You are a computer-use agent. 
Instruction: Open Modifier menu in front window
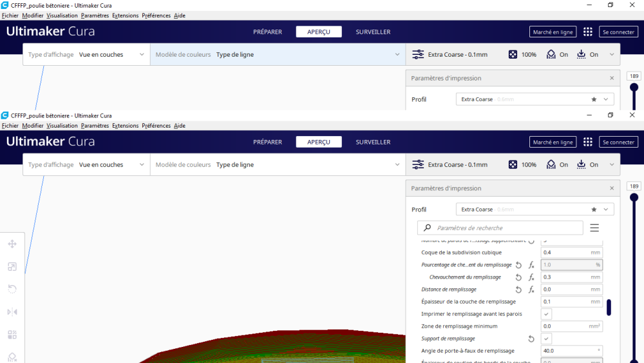[x=32, y=126]
